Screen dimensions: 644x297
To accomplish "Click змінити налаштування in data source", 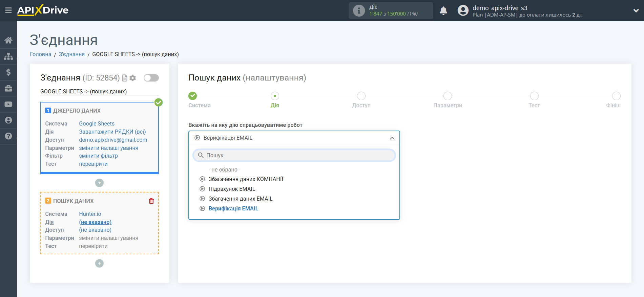I will coord(109,148).
